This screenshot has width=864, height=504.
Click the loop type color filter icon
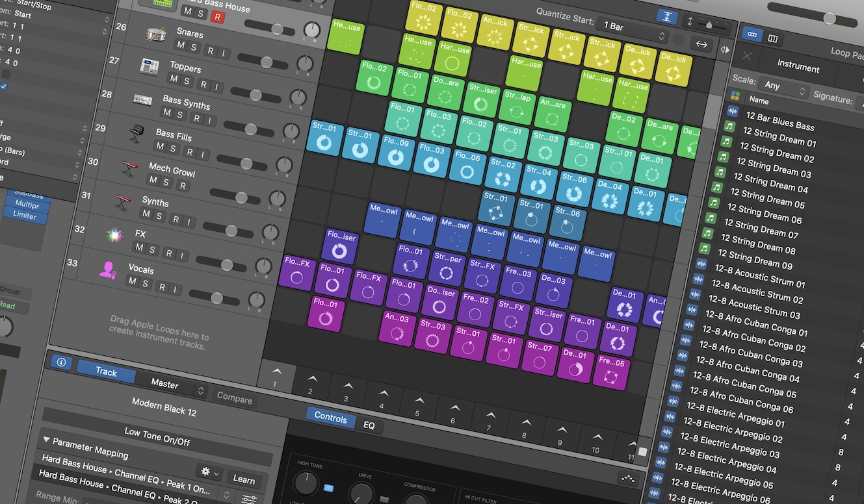[735, 96]
